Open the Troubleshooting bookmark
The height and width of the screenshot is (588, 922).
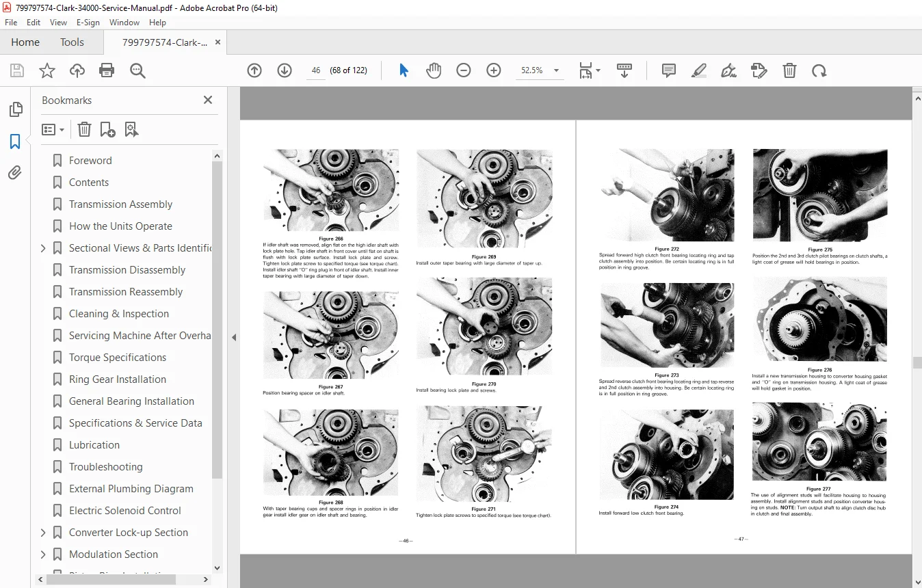coord(106,467)
